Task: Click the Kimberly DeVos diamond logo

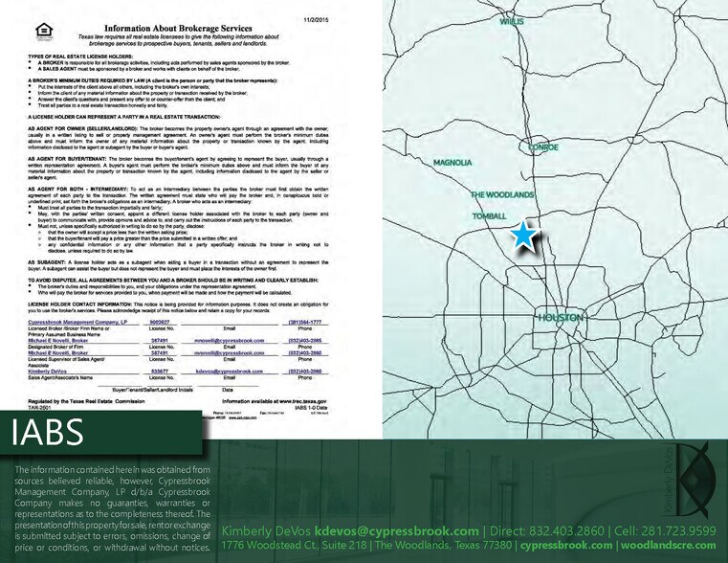Action: (692, 481)
